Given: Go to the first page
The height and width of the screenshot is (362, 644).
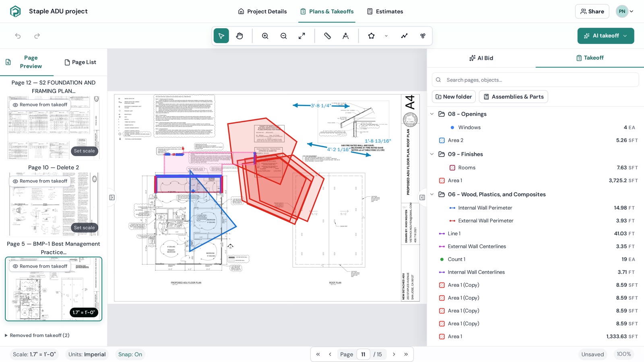Looking at the screenshot, I should click(x=318, y=354).
